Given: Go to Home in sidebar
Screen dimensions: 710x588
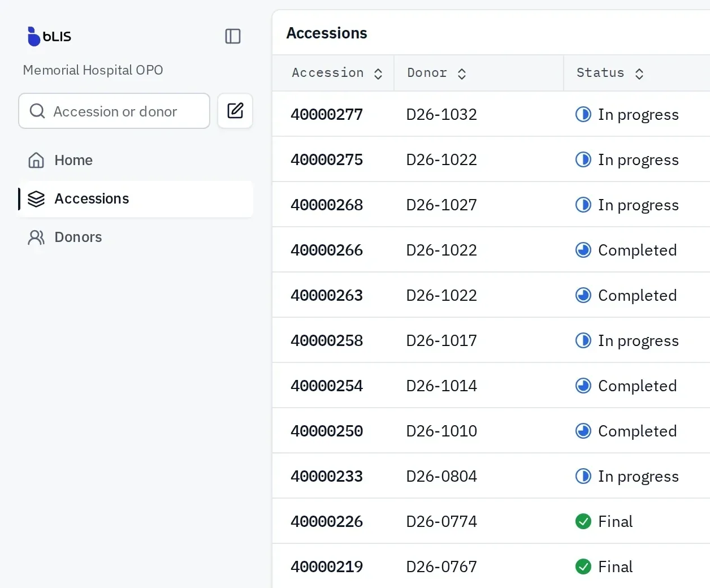Looking at the screenshot, I should click(136, 161).
